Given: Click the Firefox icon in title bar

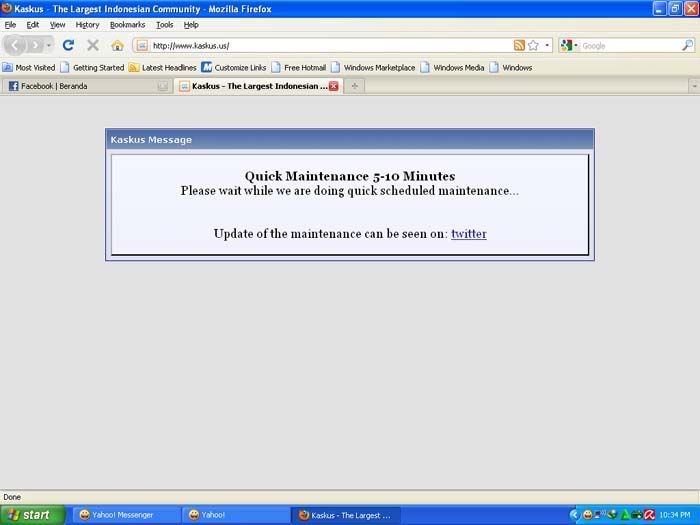Looking at the screenshot, I should tap(6, 8).
